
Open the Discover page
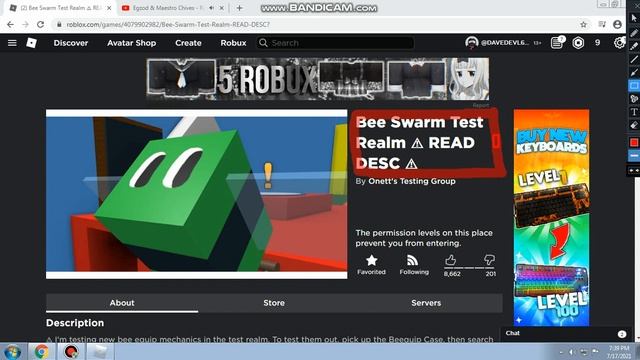71,43
